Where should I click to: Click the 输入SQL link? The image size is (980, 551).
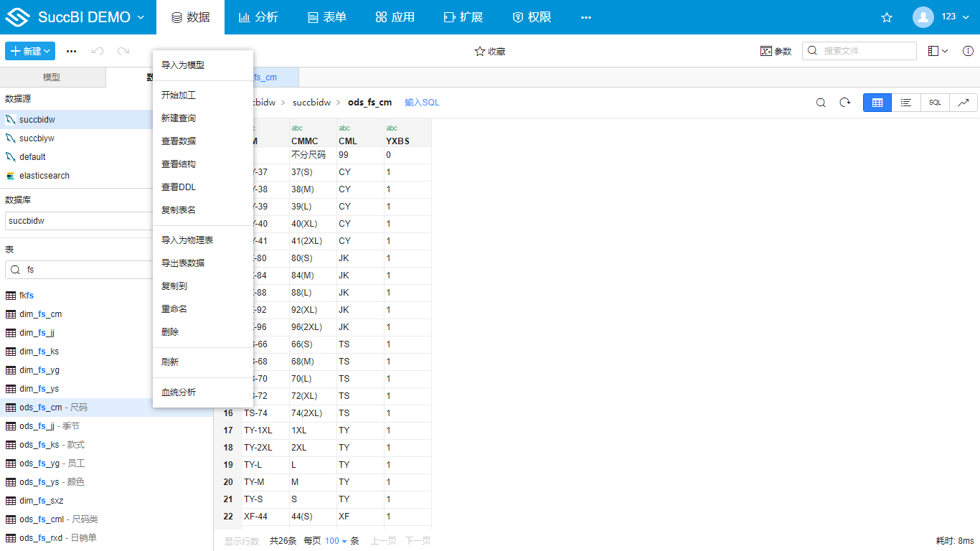[x=422, y=103]
